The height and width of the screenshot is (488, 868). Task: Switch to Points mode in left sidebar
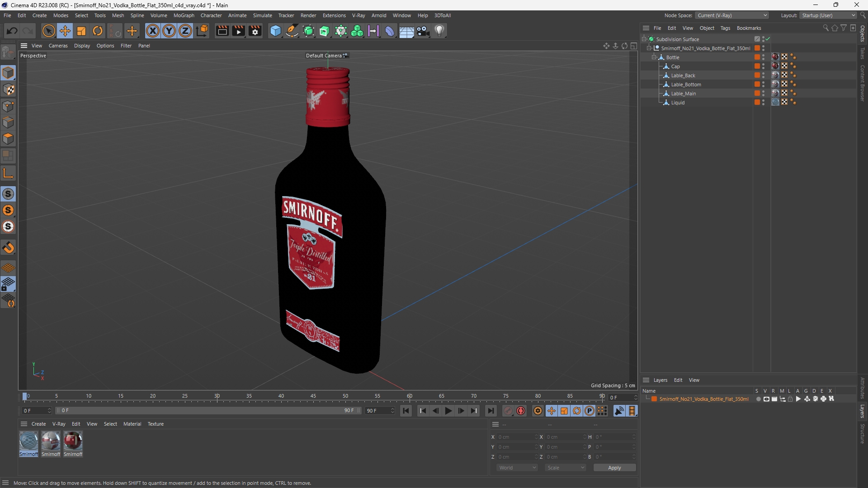coord(8,106)
